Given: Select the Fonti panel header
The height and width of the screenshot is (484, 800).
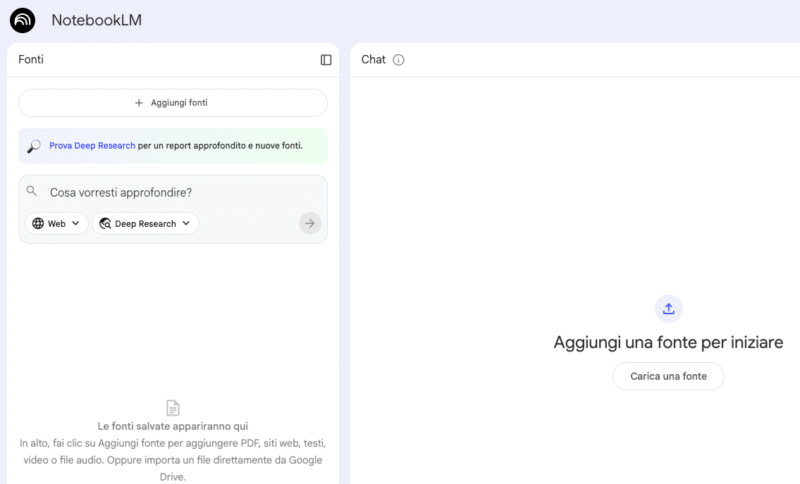Looking at the screenshot, I should (31, 60).
